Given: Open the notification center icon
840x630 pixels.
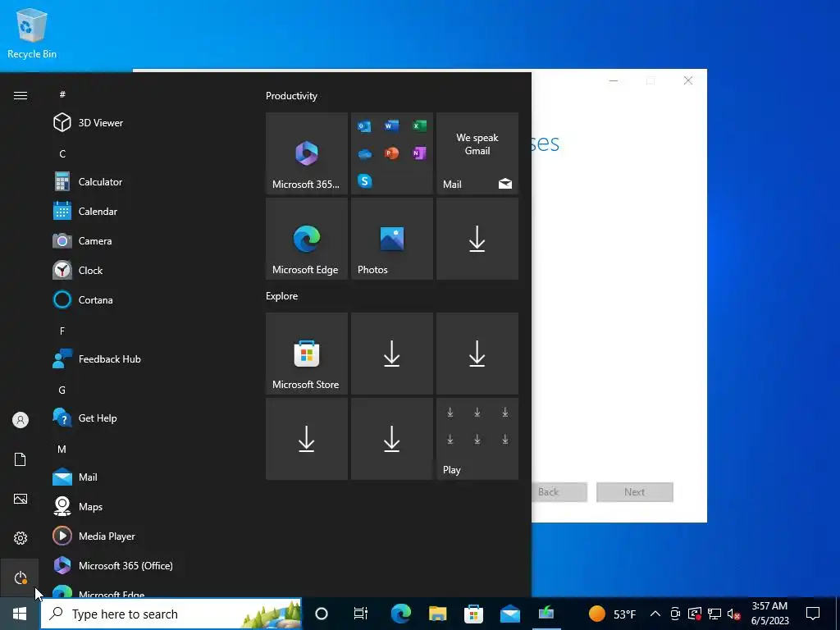Looking at the screenshot, I should (x=813, y=614).
